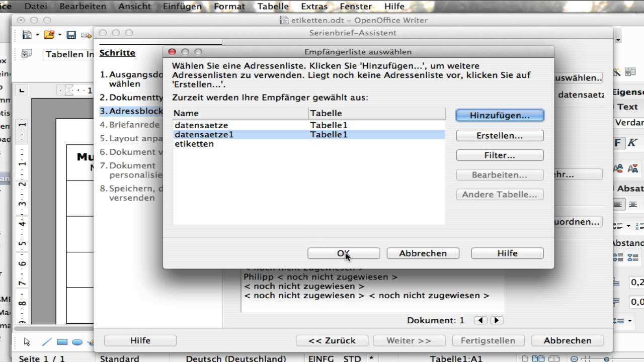Open the folder icon in toolbar
The image size is (644, 362).
[49, 35]
